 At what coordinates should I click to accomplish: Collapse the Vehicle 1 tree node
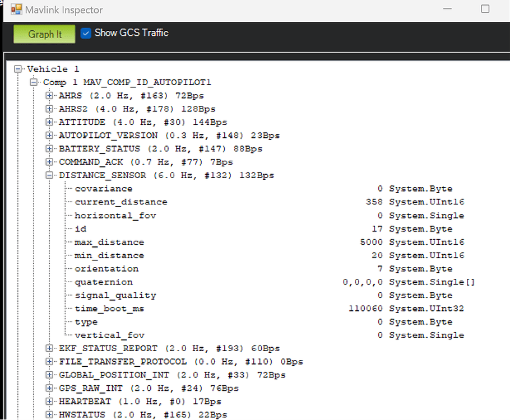[18, 68]
